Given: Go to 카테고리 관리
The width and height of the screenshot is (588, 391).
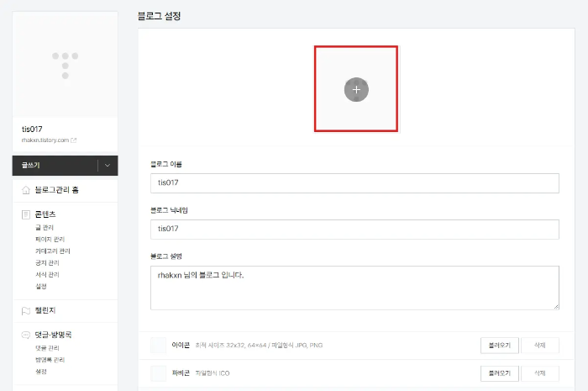Looking at the screenshot, I should click(52, 251).
